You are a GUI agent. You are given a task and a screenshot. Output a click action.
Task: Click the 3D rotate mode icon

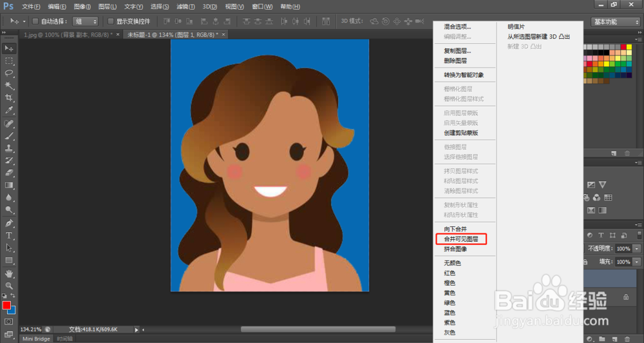point(374,21)
